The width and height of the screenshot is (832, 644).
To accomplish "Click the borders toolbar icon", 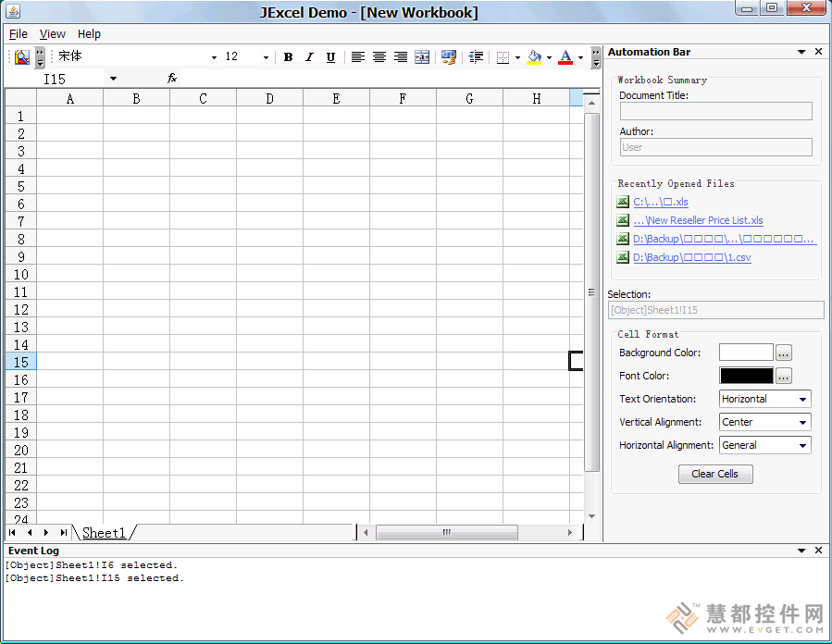I will (504, 56).
